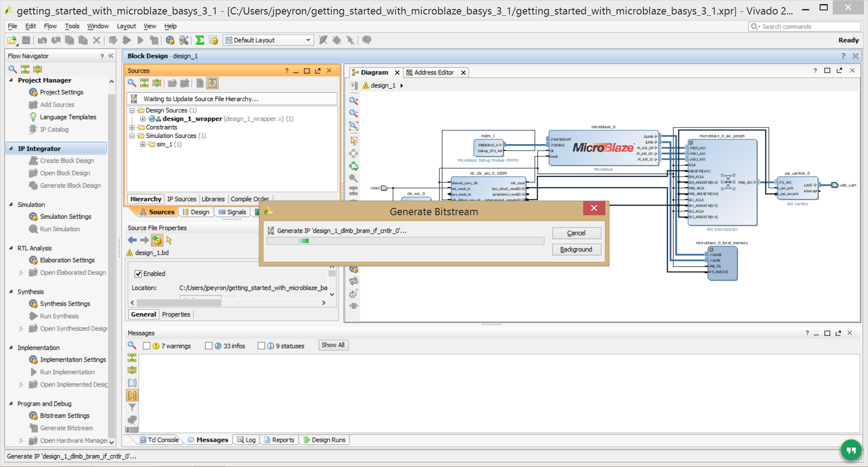
Task: Click the back arrow in Source File Properties
Action: coord(132,240)
